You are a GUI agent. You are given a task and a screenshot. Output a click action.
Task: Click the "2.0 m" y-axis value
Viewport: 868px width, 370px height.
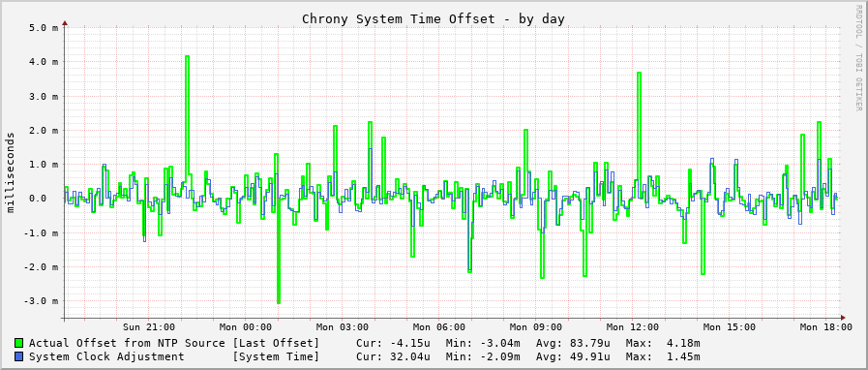tap(44, 130)
